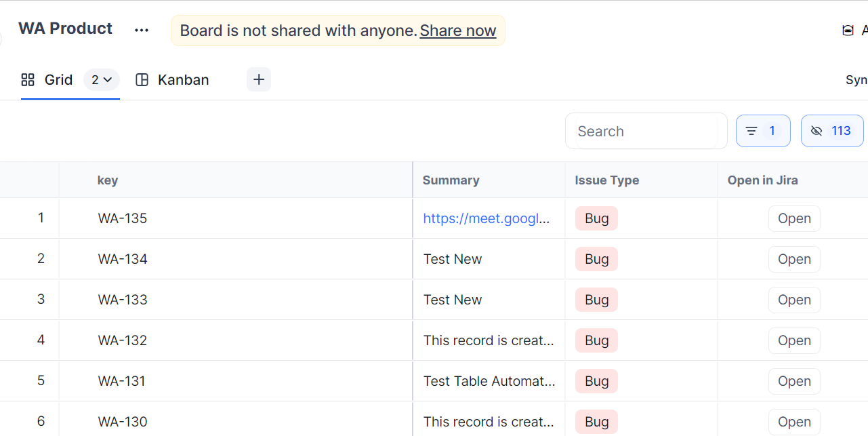Expand the Grid views dropdown showing 2
Viewport: 868px width, 436px height.
point(102,80)
